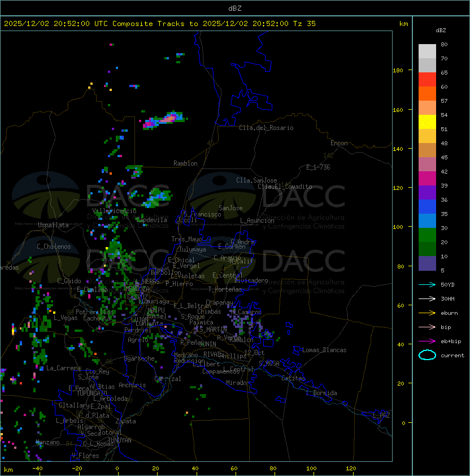
Task: Click the '65' value in the dBZ legend
Action: (x=444, y=72)
